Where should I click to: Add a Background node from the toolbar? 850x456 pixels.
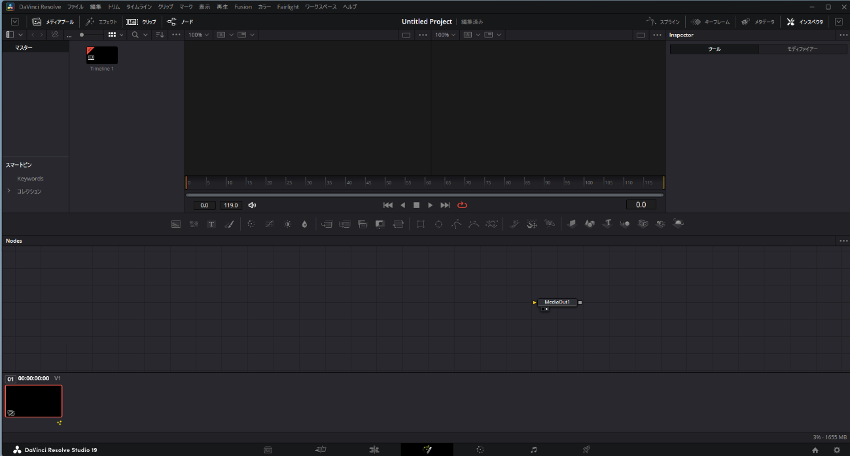[176, 224]
